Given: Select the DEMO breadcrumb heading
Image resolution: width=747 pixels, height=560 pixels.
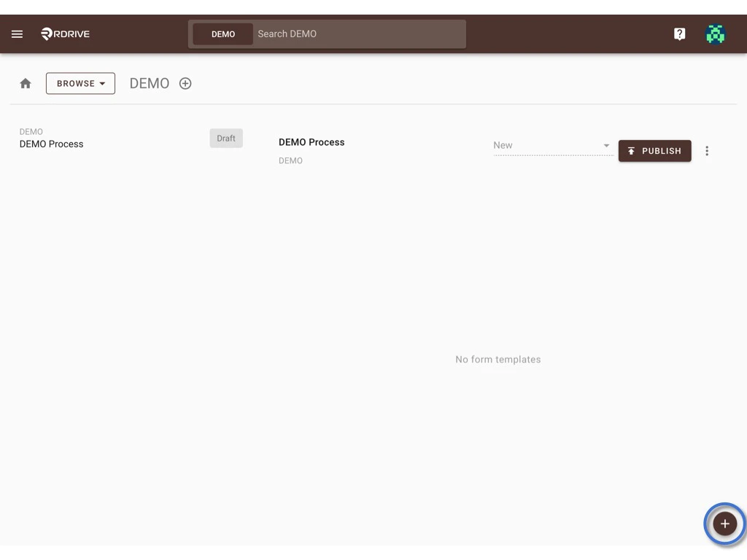Looking at the screenshot, I should coord(149,83).
